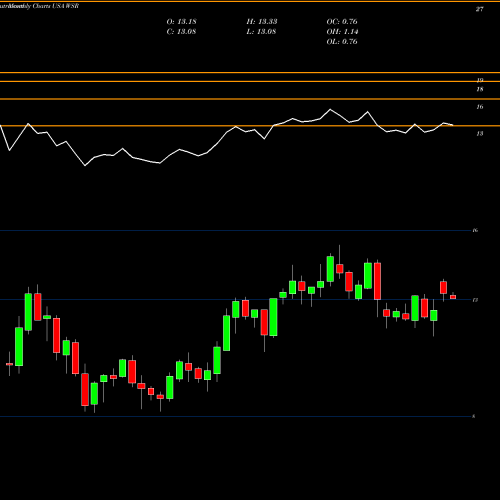
Task: Click the rightmost small red candlestick
Action: coord(453,297)
